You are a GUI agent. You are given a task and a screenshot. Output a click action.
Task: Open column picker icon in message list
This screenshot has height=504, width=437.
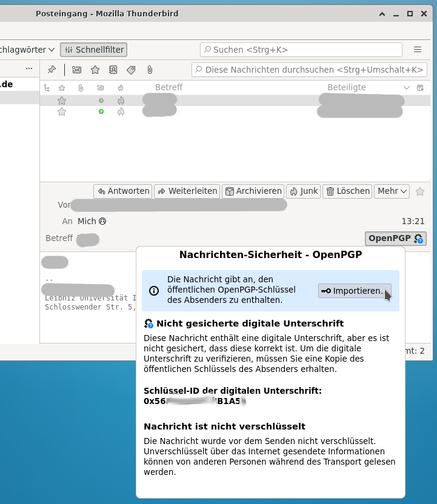(x=420, y=88)
